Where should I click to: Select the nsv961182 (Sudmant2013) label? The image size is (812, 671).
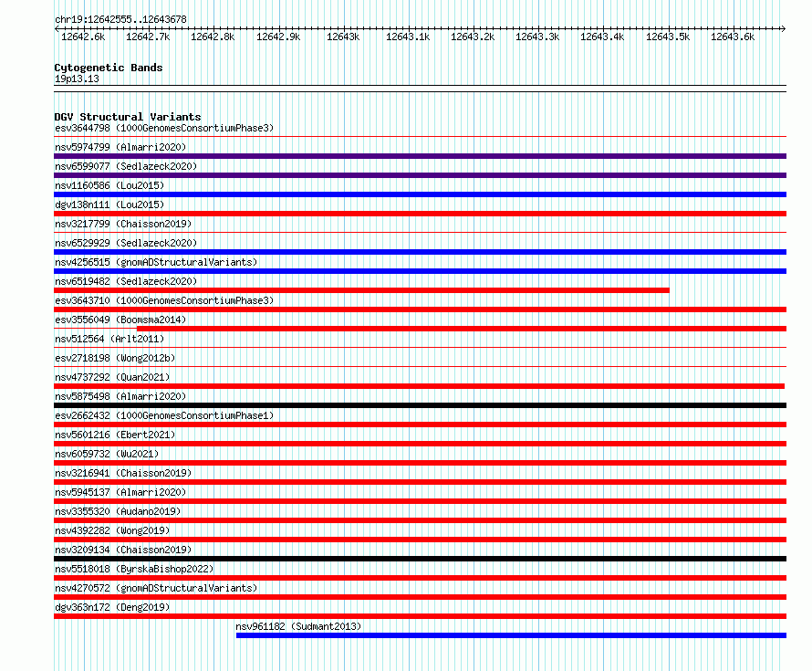click(x=298, y=626)
